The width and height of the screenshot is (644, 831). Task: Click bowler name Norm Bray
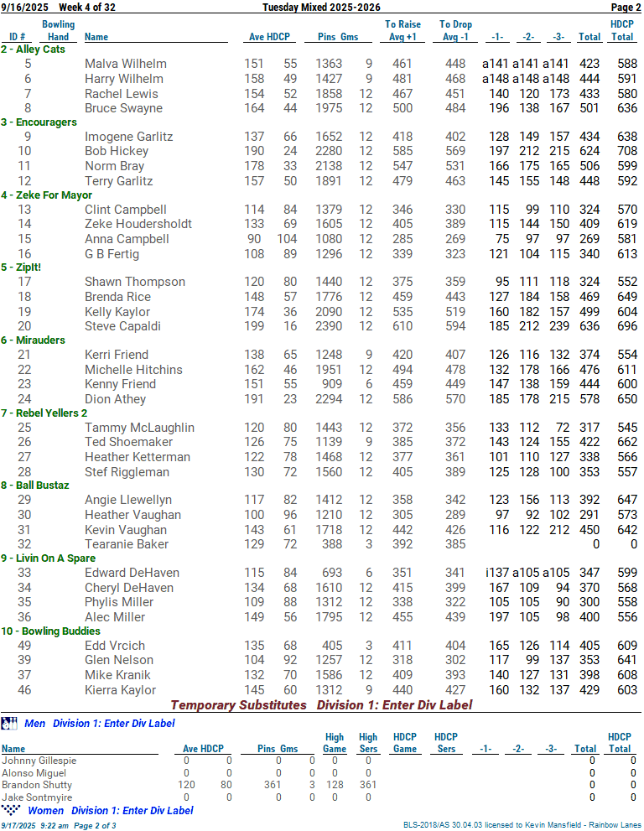click(x=115, y=166)
